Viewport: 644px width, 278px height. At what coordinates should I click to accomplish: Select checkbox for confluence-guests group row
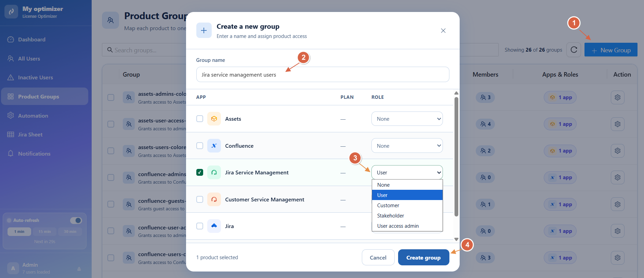(x=111, y=204)
